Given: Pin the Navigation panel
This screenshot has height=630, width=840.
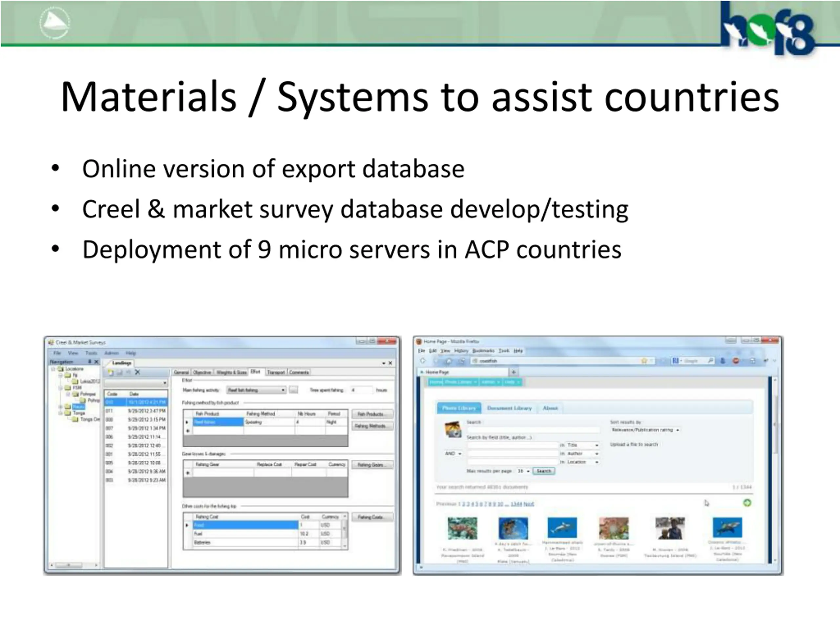Looking at the screenshot, I should pyautogui.click(x=90, y=362).
